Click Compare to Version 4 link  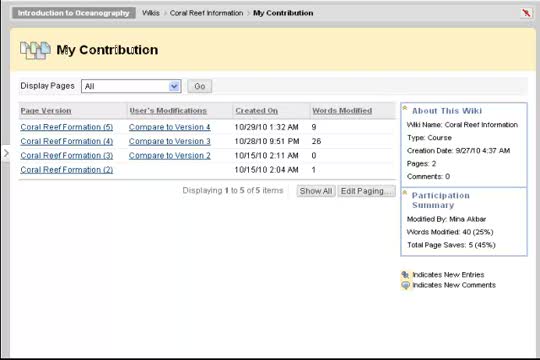[x=170, y=127]
